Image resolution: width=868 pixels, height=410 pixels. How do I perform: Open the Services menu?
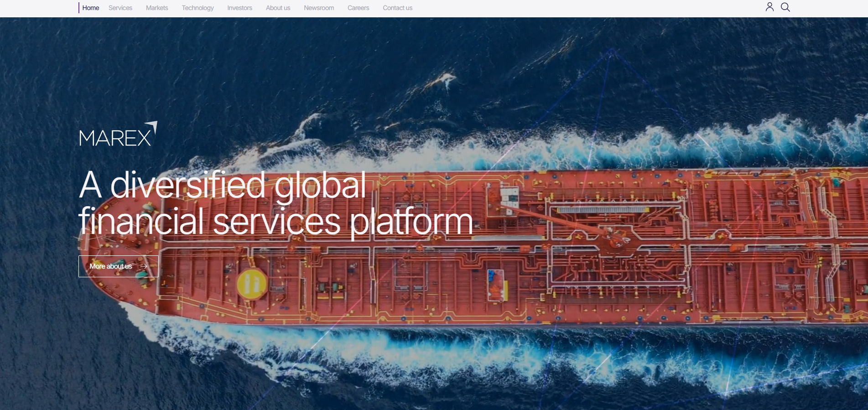click(x=120, y=8)
